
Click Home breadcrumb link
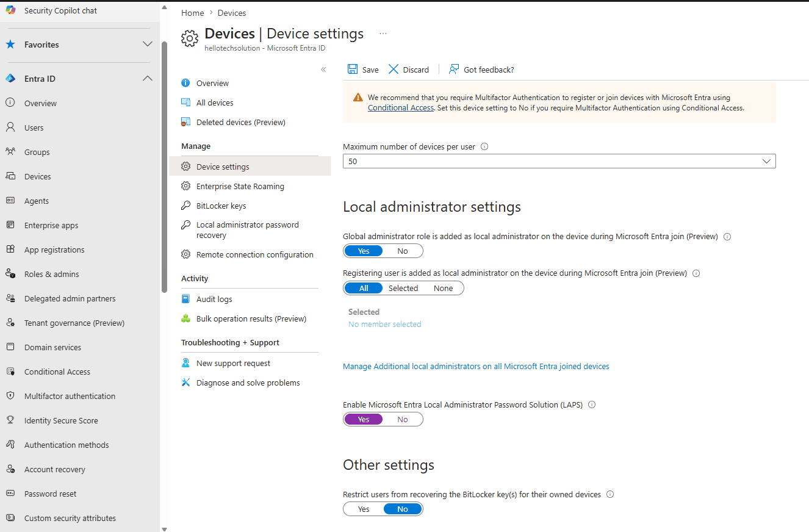point(192,13)
